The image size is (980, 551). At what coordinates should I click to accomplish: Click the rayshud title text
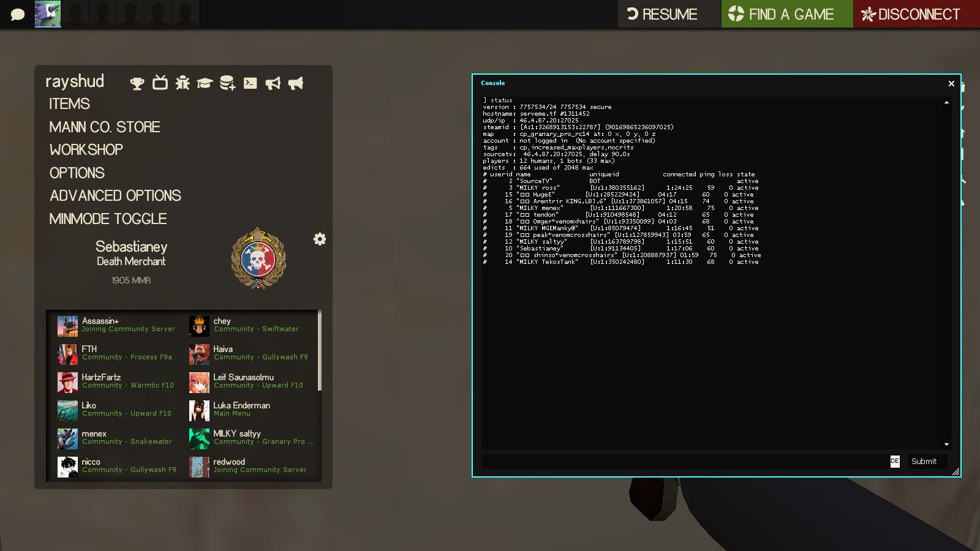[75, 81]
